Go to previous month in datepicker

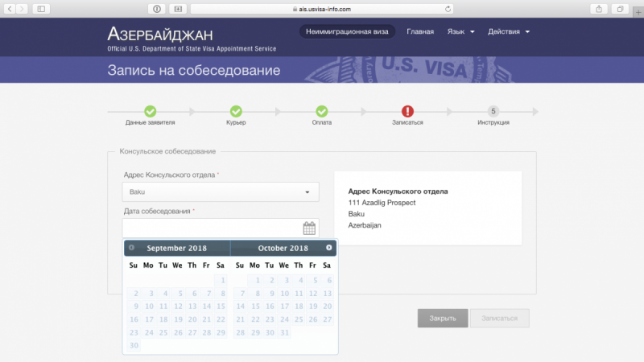point(132,248)
